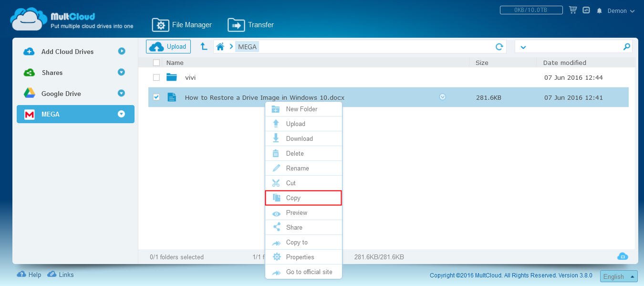Open the Transfer tab
Screen dimensions: 644x286
[251, 25]
